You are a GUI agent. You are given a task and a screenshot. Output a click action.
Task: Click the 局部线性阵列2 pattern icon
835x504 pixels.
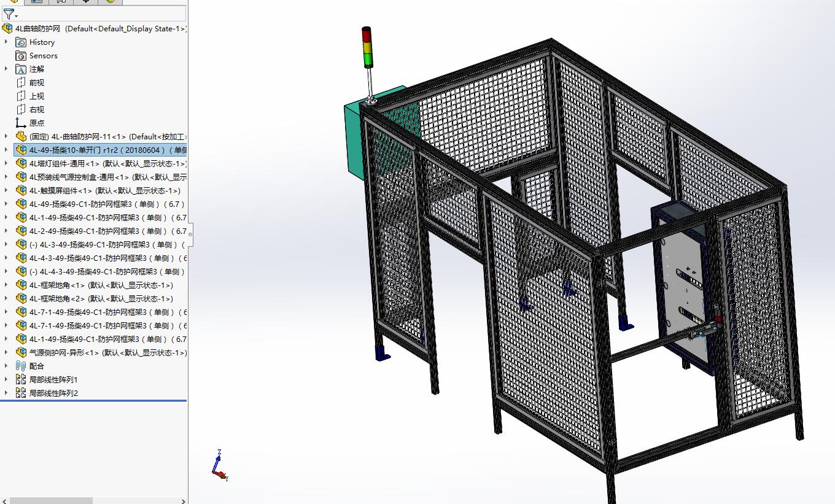(21, 394)
